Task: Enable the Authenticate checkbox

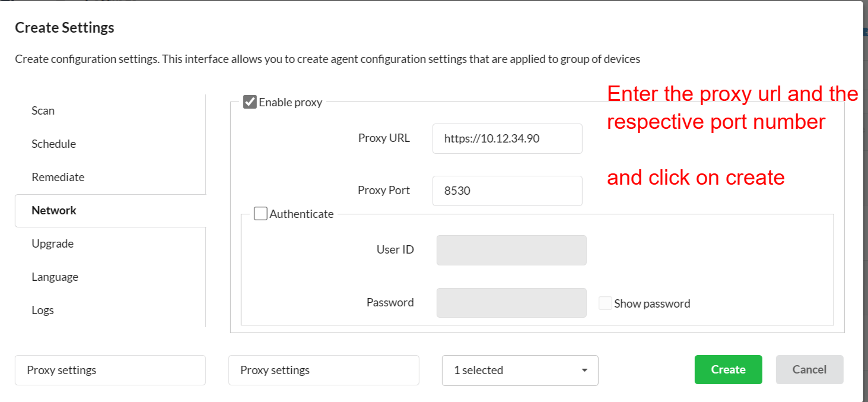Action: click(x=260, y=214)
